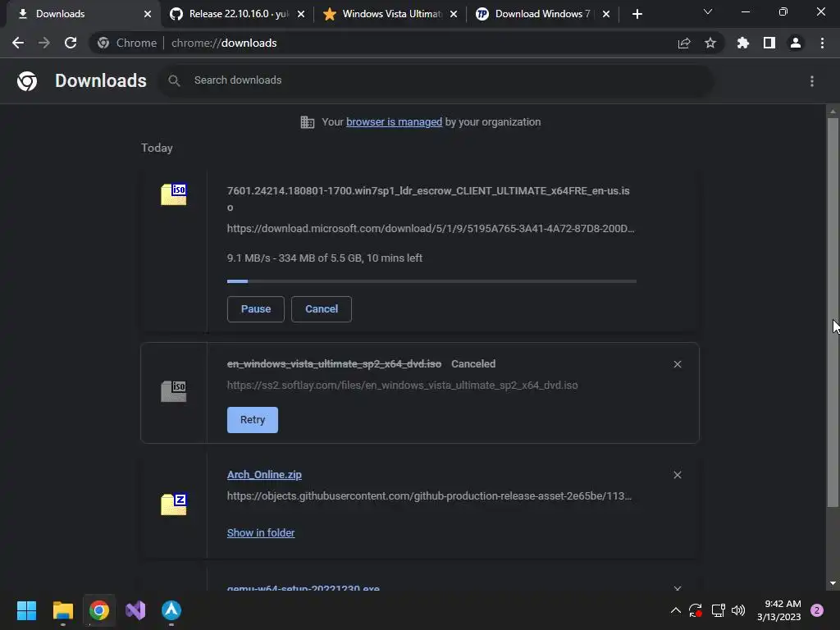Open the clock showing 9:42 AM
Viewport: 840px width, 630px height.
779,610
